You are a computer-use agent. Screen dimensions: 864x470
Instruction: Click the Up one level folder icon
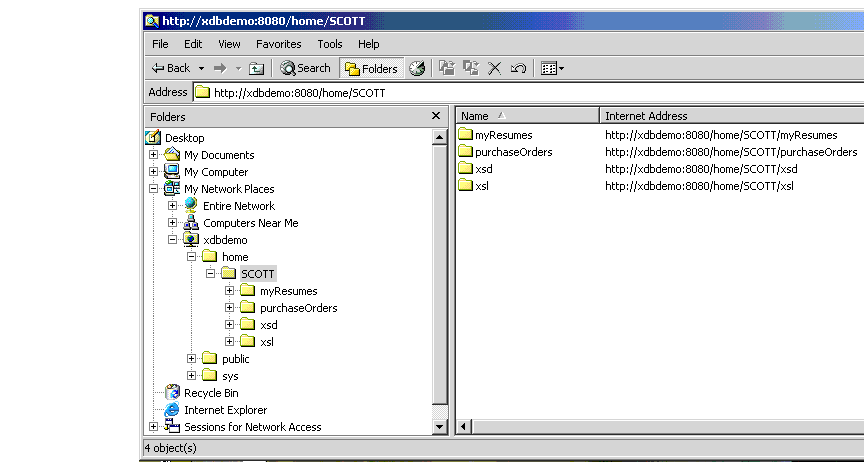(x=257, y=68)
